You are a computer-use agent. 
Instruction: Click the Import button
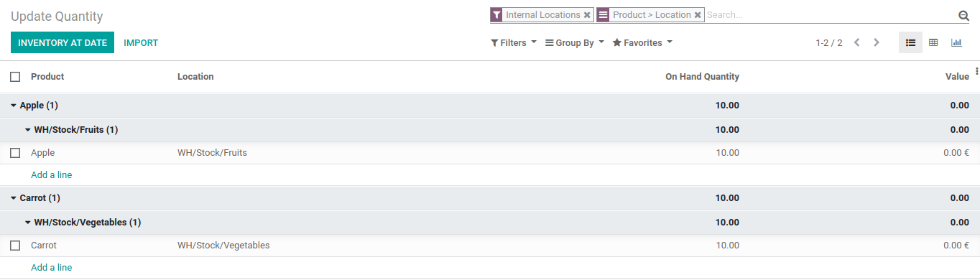(141, 43)
